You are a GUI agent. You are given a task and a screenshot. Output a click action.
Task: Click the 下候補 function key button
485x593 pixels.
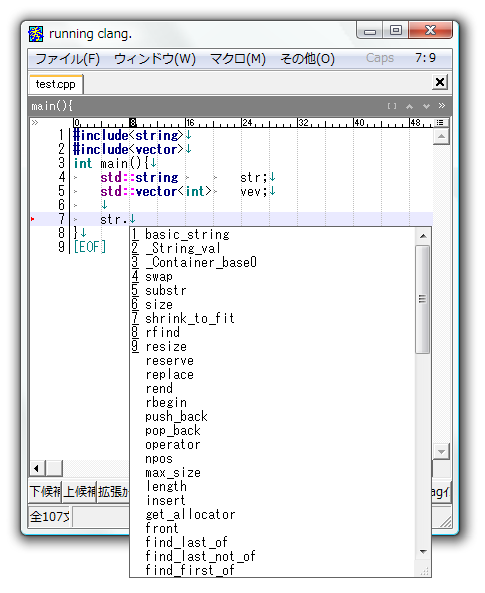[x=45, y=492]
